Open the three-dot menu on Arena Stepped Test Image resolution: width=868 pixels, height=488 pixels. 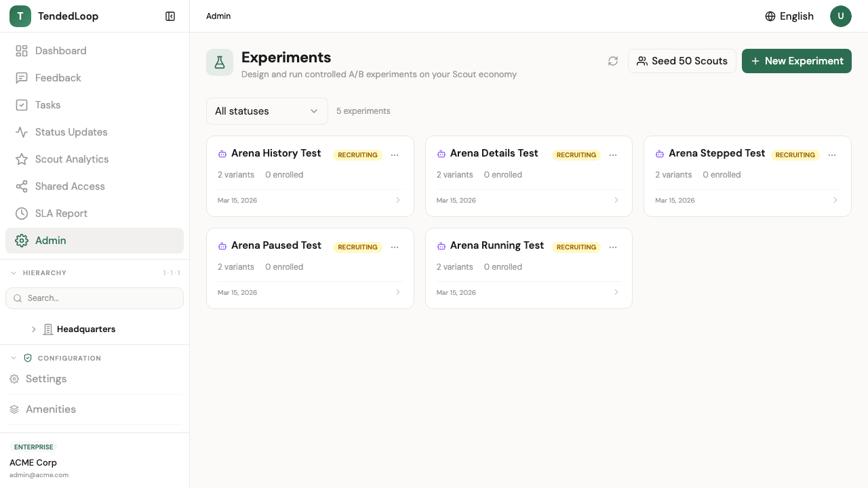tap(832, 155)
